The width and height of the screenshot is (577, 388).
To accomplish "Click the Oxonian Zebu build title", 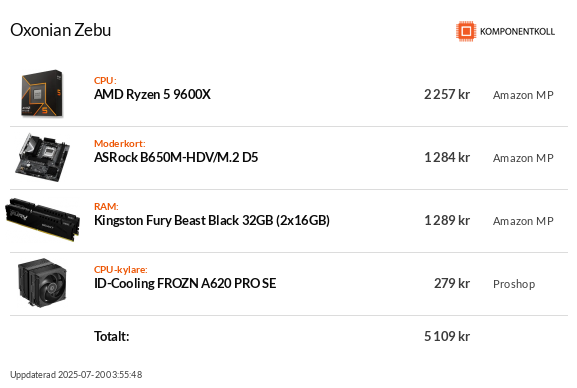I will tap(60, 30).
